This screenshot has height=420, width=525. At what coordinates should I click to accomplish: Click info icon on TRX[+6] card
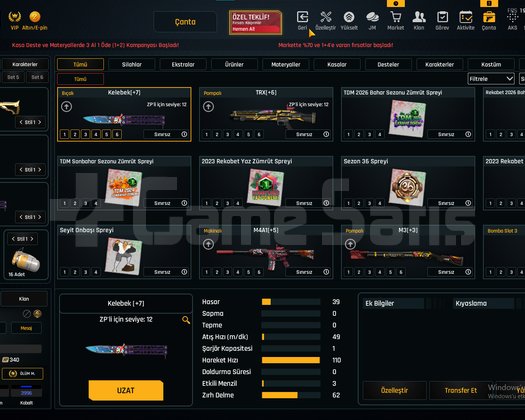tap(326, 134)
